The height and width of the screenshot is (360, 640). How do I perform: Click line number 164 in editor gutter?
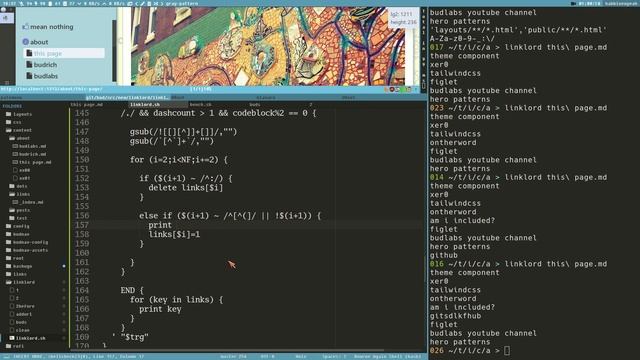pos(82,291)
